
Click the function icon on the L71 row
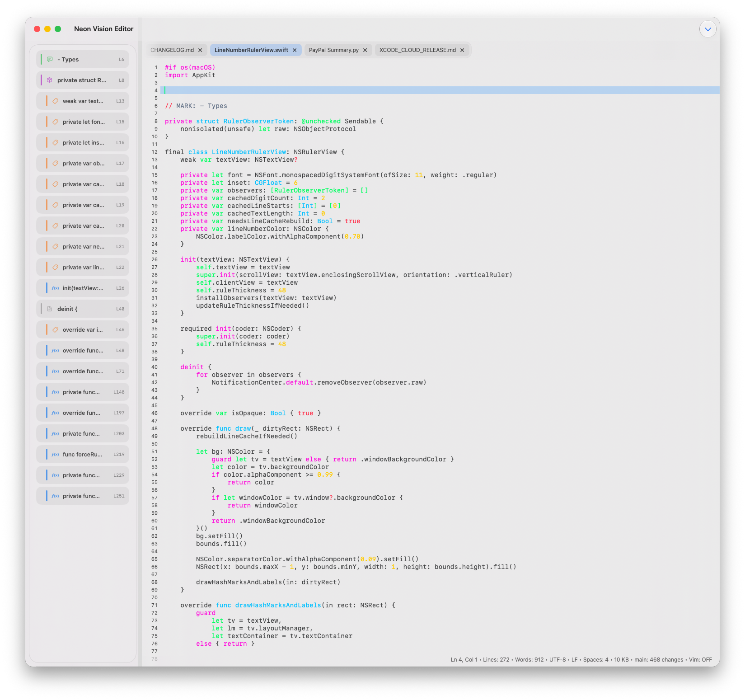55,371
